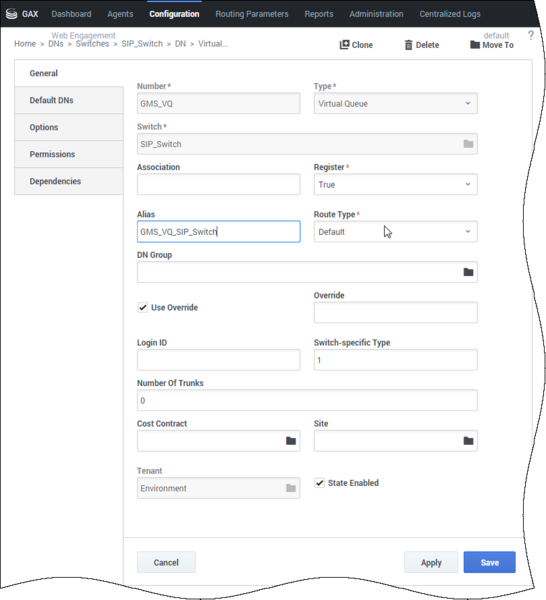This screenshot has width=546, height=600.
Task: Click the Move To folder icon
Action: point(475,45)
